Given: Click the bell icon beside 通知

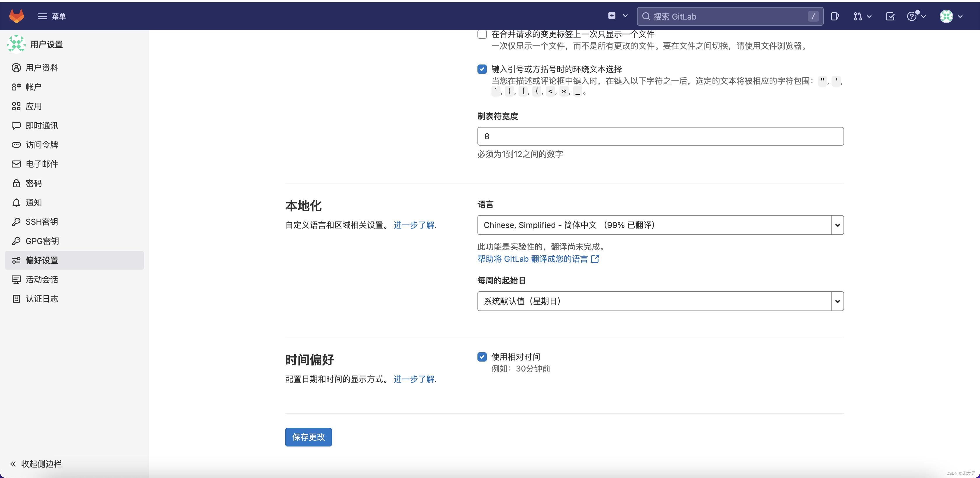Looking at the screenshot, I should pyautogui.click(x=16, y=203).
